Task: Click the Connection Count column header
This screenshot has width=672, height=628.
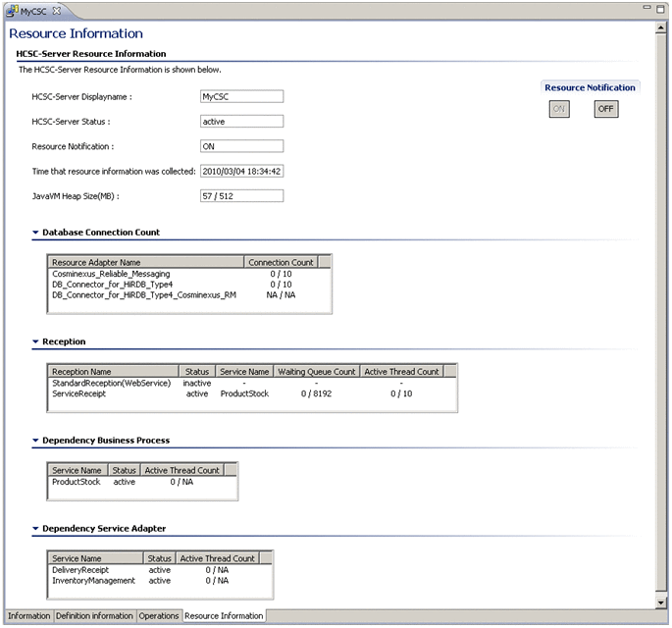Action: click(x=282, y=263)
